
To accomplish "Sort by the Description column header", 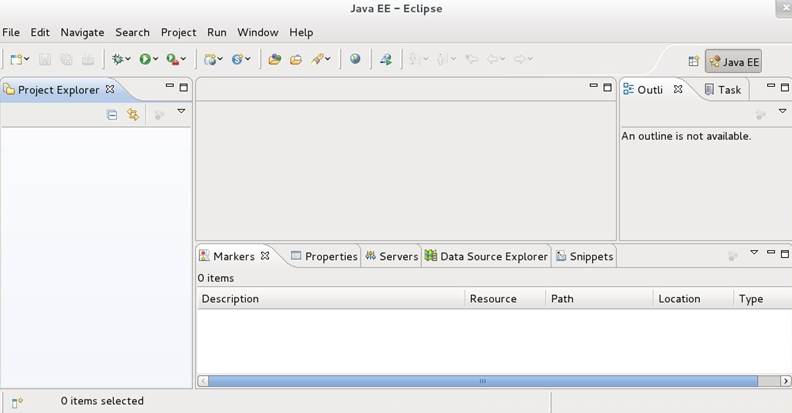I will 331,299.
